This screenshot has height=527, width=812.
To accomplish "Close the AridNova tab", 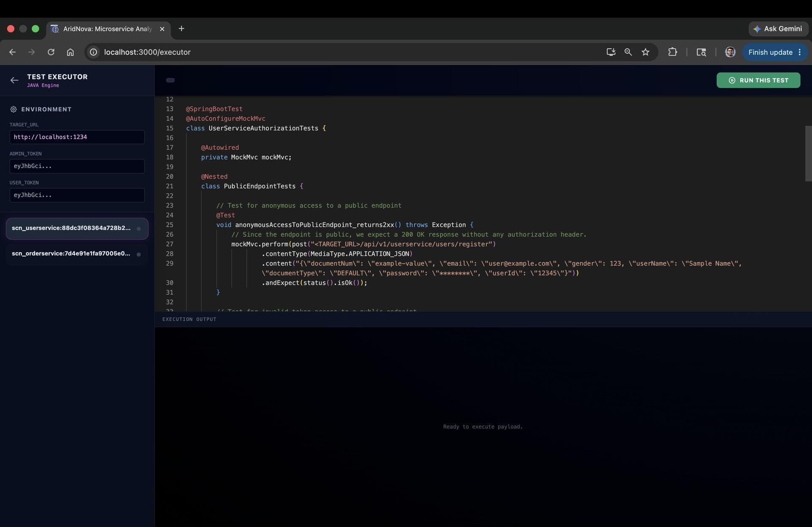I will (x=162, y=29).
